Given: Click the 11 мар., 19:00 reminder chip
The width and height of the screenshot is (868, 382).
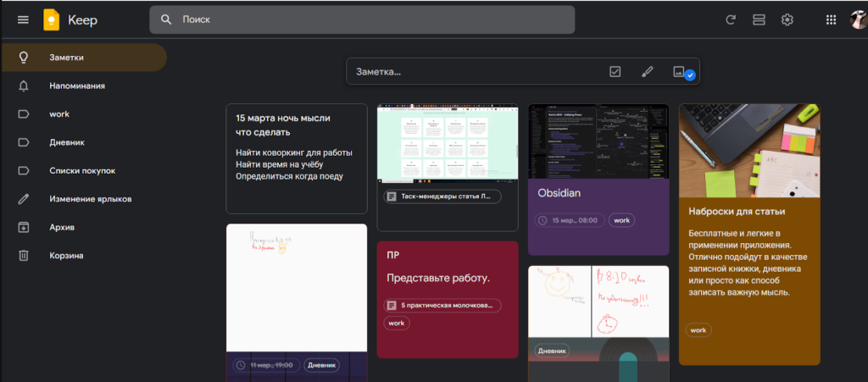Looking at the screenshot, I should coord(266,365).
